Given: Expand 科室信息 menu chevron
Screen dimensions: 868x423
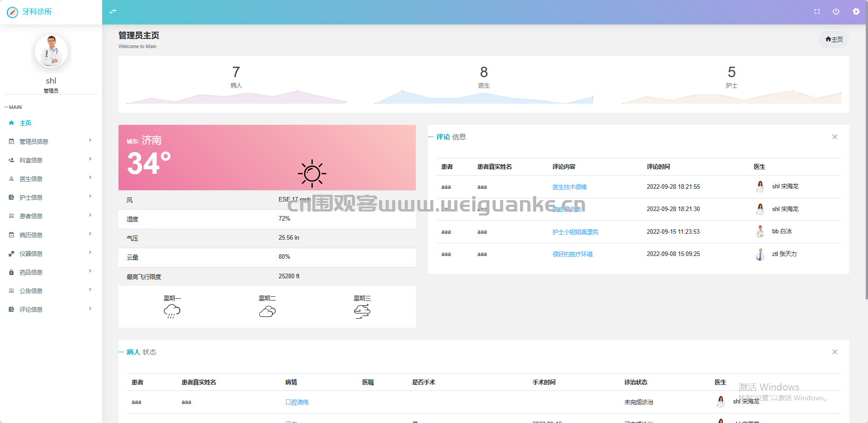Looking at the screenshot, I should (x=90, y=159).
